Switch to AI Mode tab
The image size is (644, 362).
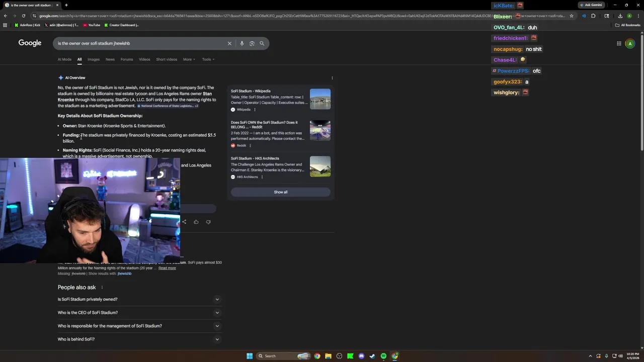[x=64, y=59]
